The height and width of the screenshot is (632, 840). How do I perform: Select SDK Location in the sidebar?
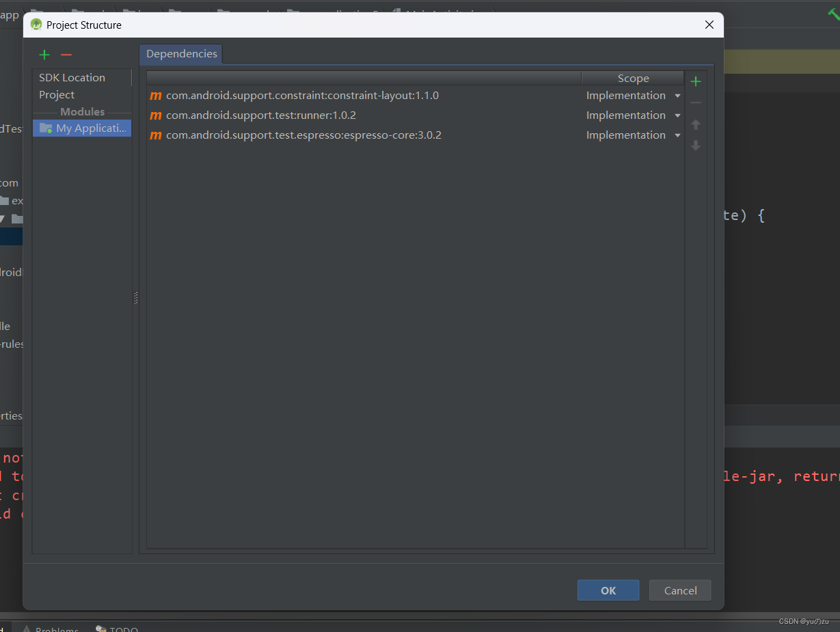pos(72,77)
